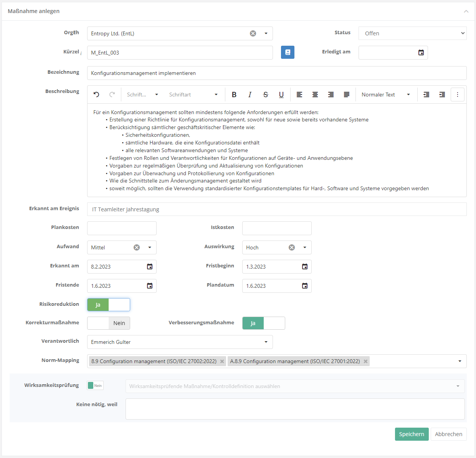476x458 pixels.
Task: Open the Normaler Text style dropdown
Action: [386, 95]
